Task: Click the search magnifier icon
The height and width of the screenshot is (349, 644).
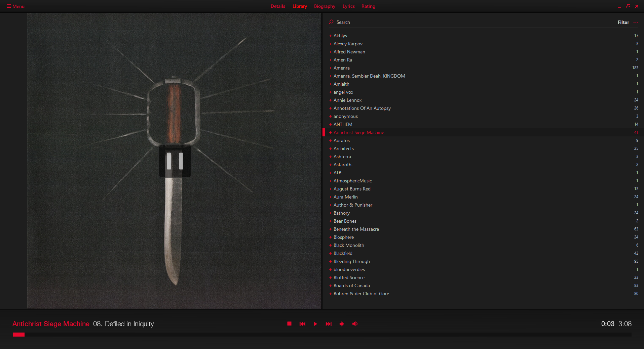Action: 331,22
